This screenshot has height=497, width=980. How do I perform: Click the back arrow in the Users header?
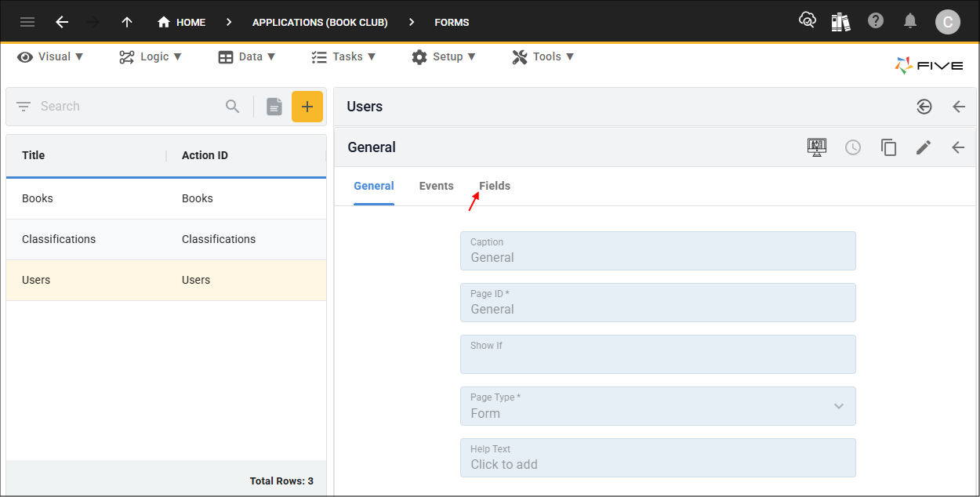click(959, 107)
